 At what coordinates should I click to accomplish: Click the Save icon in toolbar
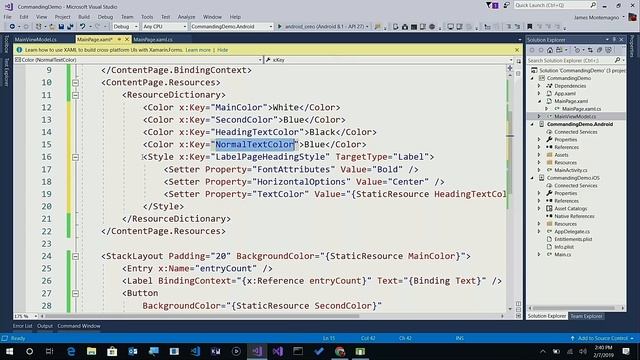(61, 27)
